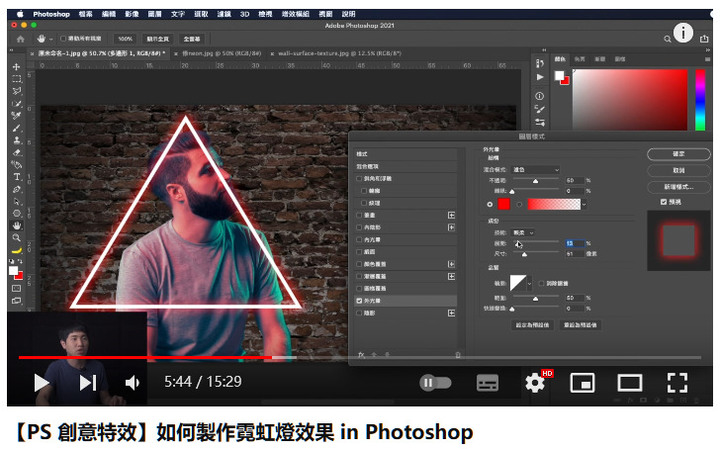The image size is (720, 449).
Task: Toggle the YouTube autoplay switch
Action: tap(435, 382)
